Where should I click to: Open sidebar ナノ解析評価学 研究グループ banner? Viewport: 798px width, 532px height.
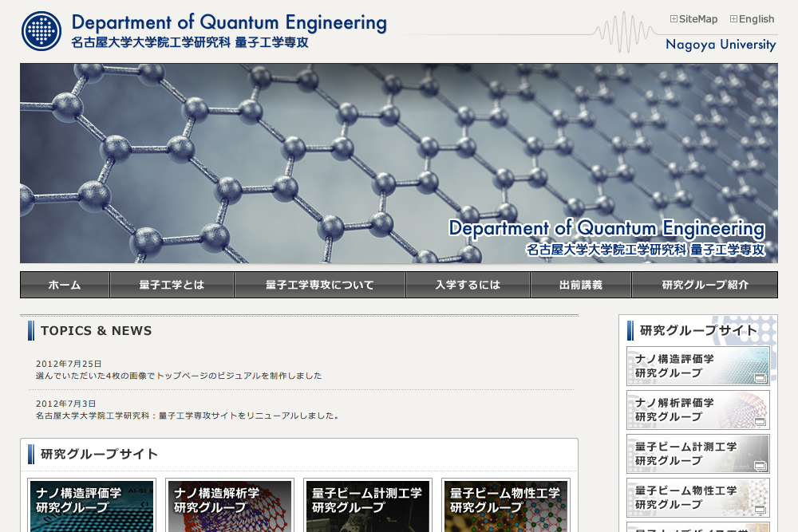pyautogui.click(x=697, y=410)
